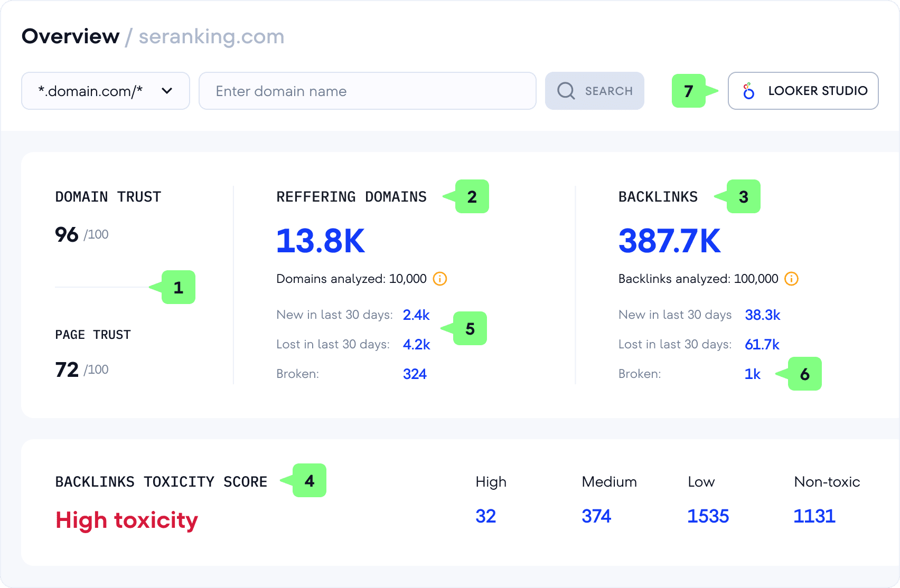
Task: Open lost referring domains value 4.2k
Action: [x=416, y=345]
